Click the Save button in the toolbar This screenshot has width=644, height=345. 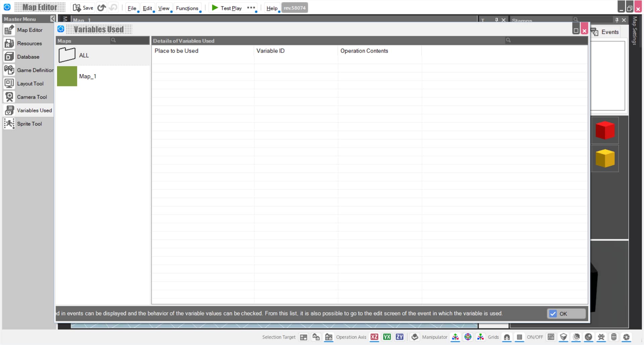[x=83, y=8]
